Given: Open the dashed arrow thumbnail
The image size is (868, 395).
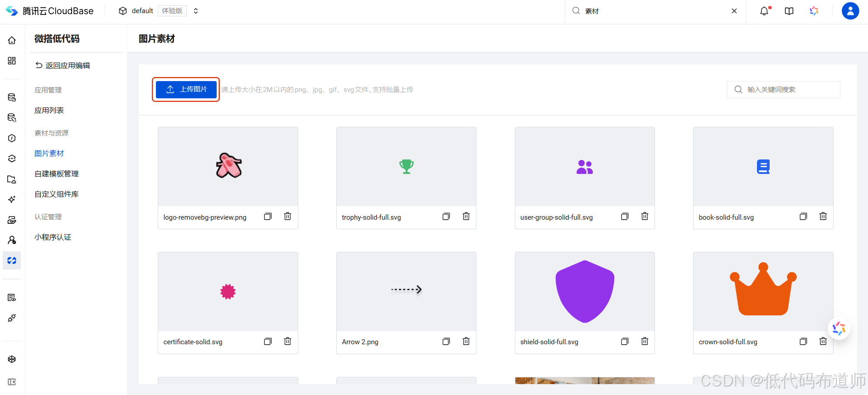Looking at the screenshot, I should click(406, 291).
